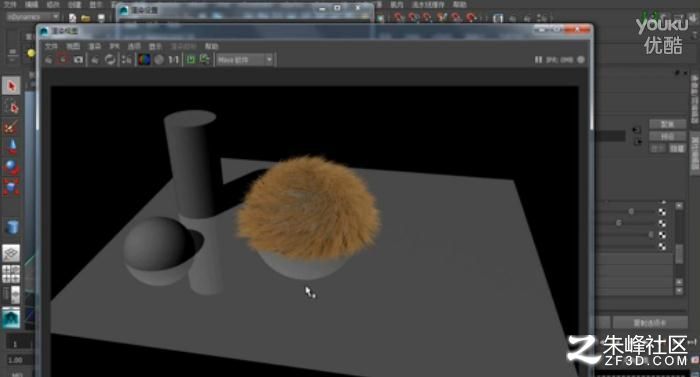Open the dynamics menu set dropdown

tap(33, 17)
